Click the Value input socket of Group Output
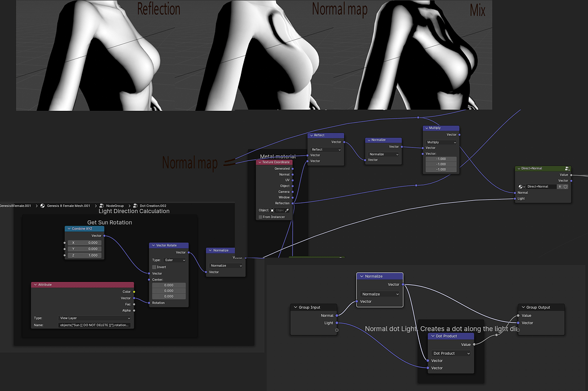Image resolution: width=588 pixels, height=391 pixels. coord(518,315)
